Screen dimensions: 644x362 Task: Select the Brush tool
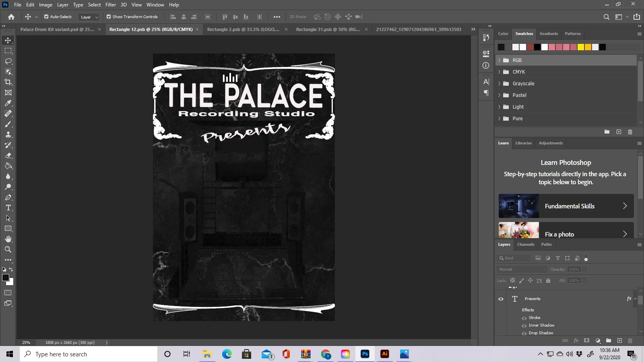click(8, 124)
